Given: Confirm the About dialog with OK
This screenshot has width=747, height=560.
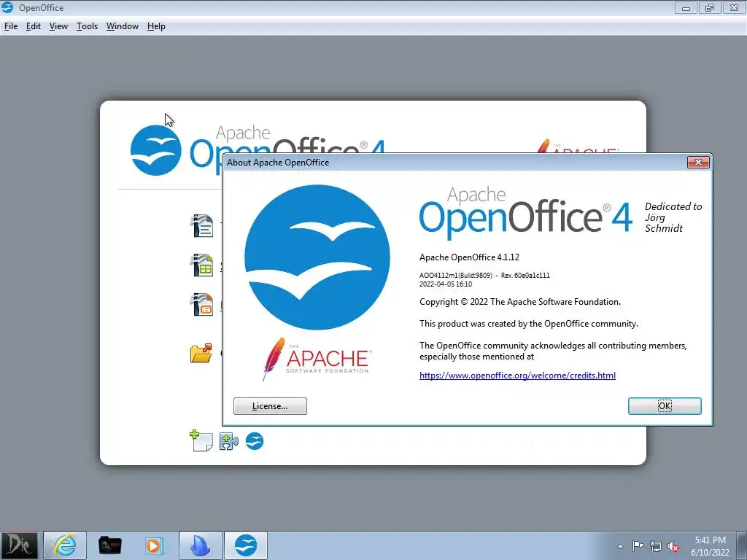Looking at the screenshot, I should (x=665, y=406).
